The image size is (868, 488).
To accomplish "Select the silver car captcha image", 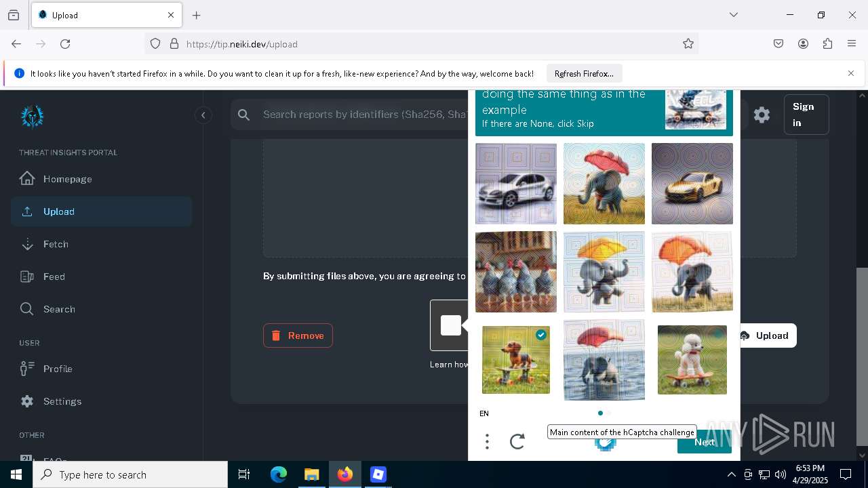I will [x=516, y=184].
